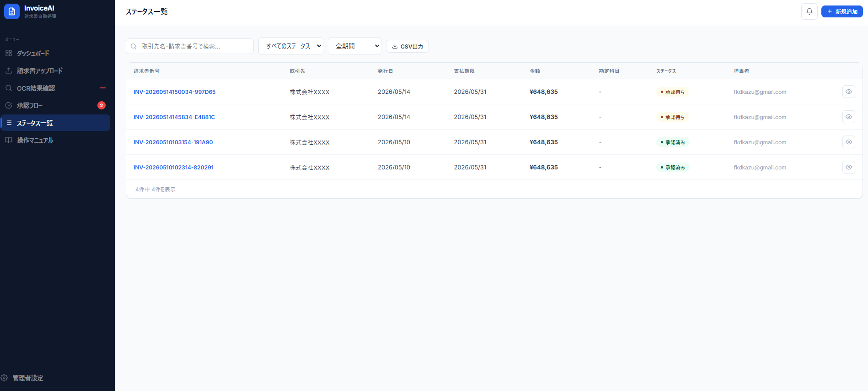
Task: Click 承認待ち badge on invoice 997D65
Action: click(x=672, y=92)
